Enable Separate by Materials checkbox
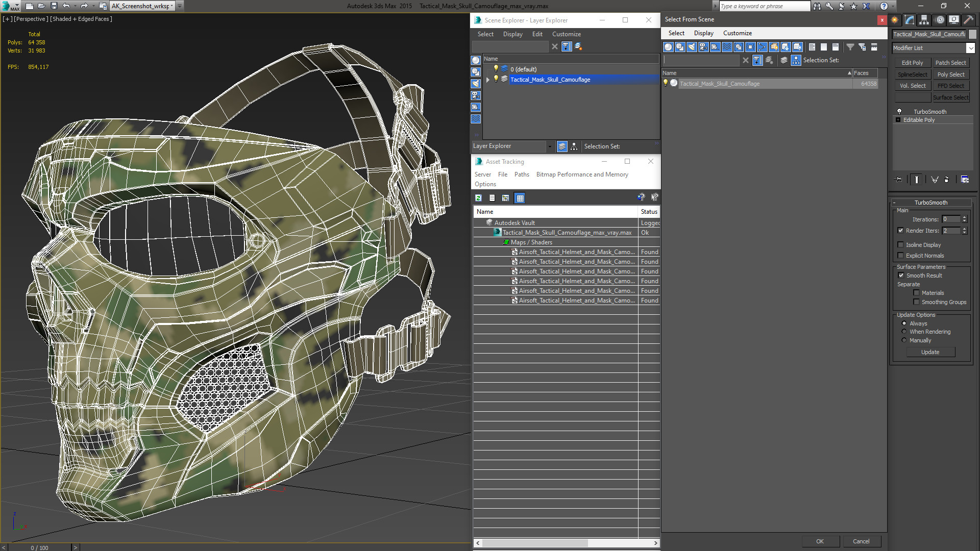Image resolution: width=980 pixels, height=551 pixels. pyautogui.click(x=916, y=293)
